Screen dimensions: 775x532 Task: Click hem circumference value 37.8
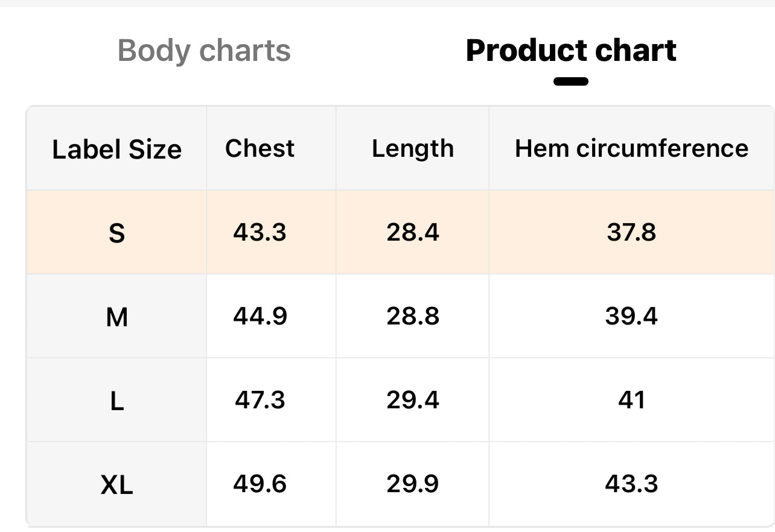pos(631,232)
